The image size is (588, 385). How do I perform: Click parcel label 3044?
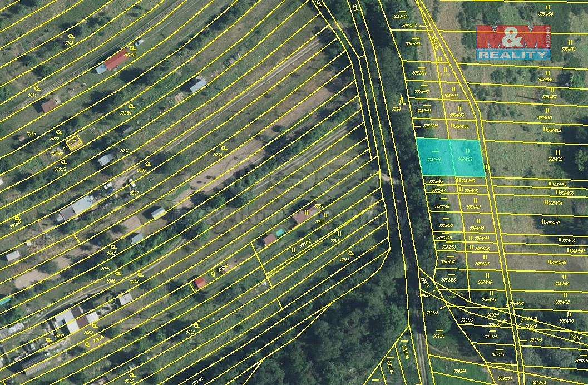[x=105, y=269]
